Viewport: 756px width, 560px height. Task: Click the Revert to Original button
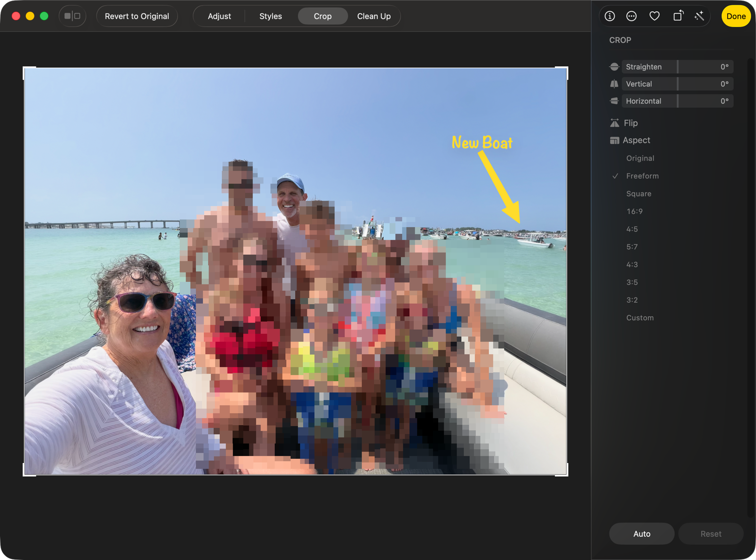pos(137,16)
